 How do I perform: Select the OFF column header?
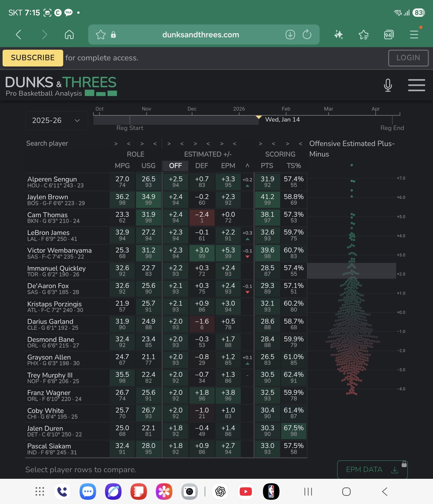[x=175, y=166]
